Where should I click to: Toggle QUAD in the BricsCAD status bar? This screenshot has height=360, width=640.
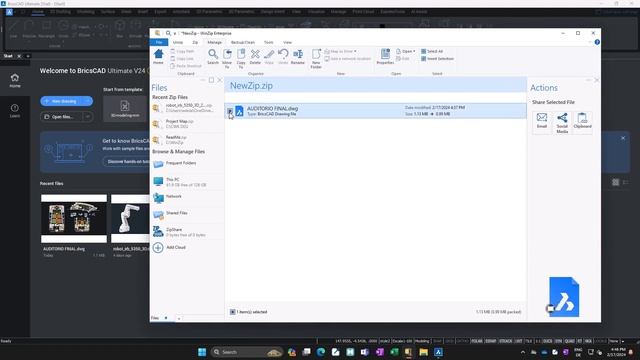[569, 341]
